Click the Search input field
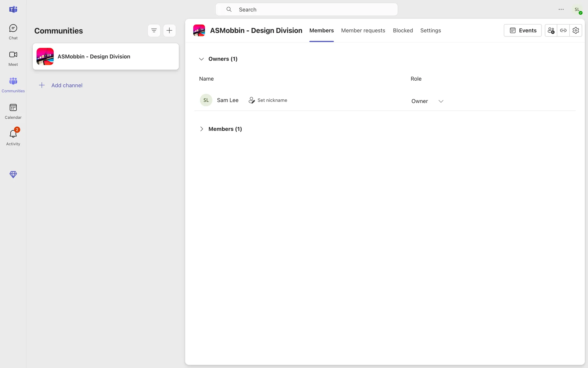 pyautogui.click(x=306, y=10)
